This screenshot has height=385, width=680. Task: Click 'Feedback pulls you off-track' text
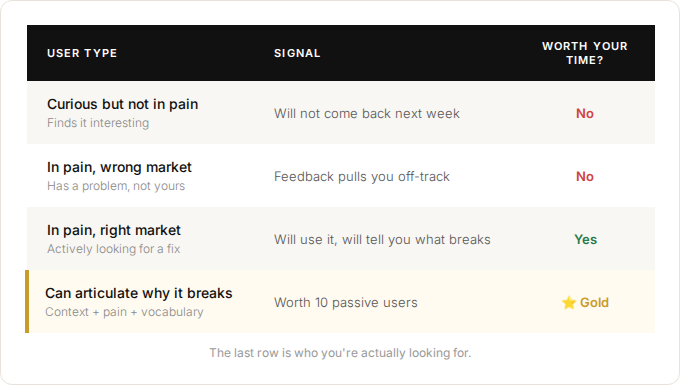point(362,176)
